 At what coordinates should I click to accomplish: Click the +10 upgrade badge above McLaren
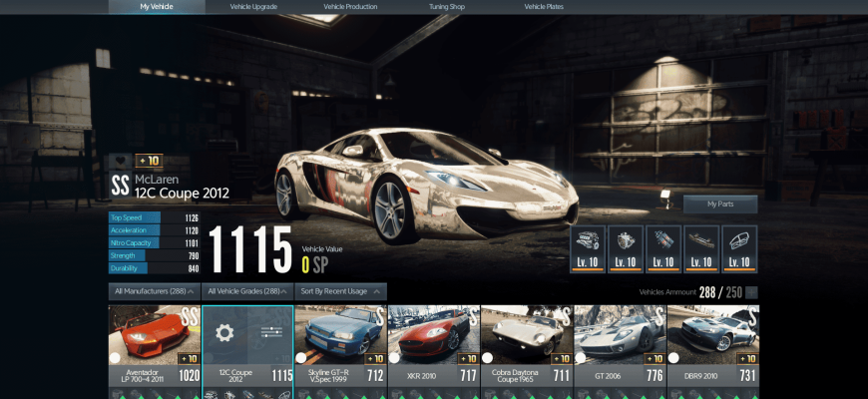149,161
